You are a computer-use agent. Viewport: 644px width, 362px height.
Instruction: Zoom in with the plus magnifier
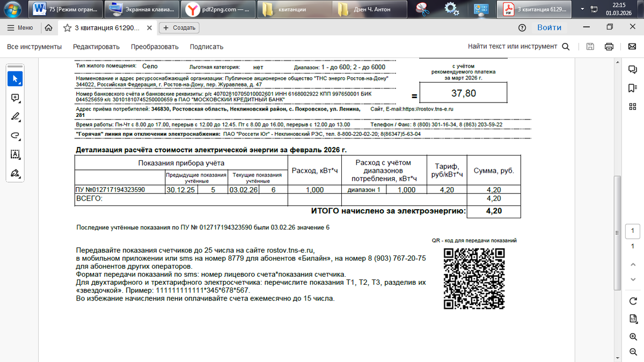click(x=633, y=336)
